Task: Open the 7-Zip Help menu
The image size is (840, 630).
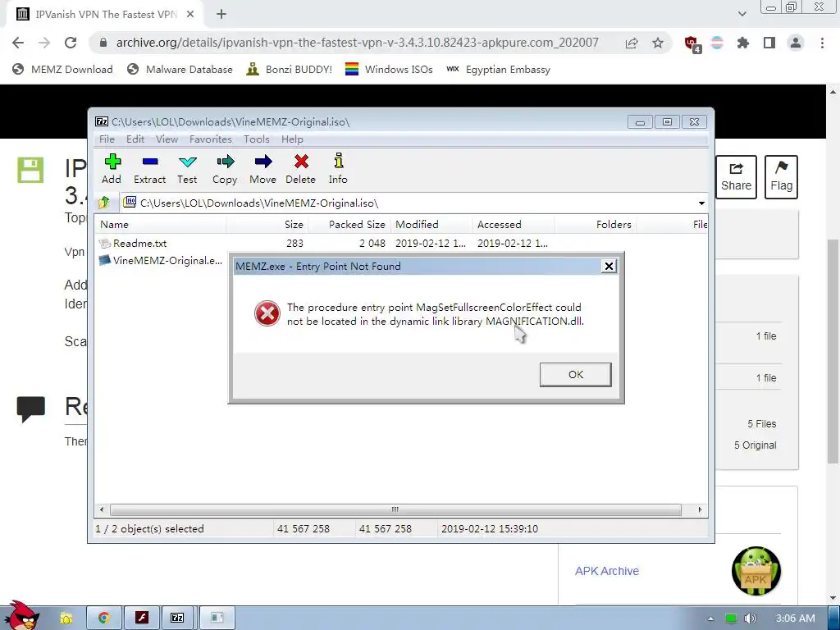Action: (x=292, y=139)
